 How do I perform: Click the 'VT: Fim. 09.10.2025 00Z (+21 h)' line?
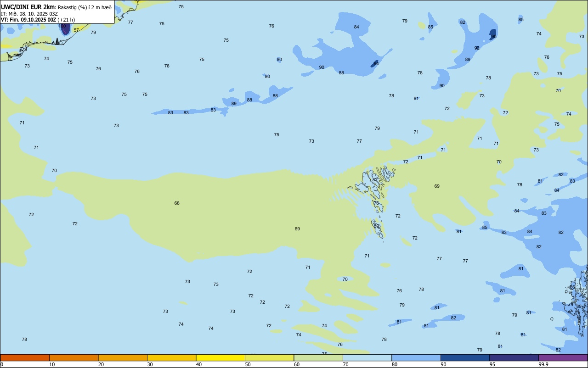coord(38,20)
